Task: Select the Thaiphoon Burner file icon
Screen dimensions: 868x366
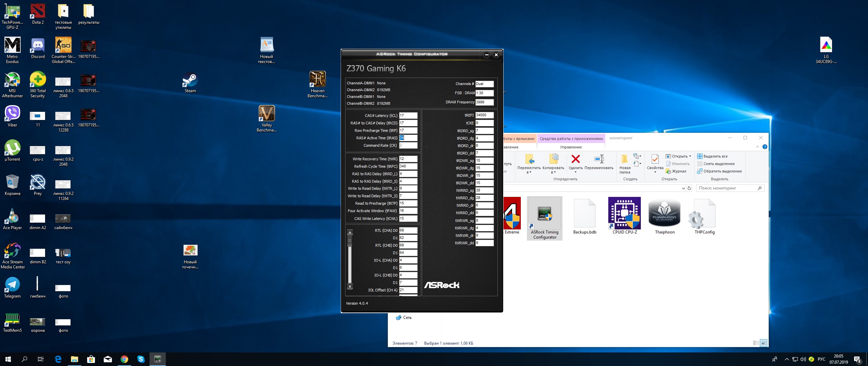Action: tap(664, 213)
